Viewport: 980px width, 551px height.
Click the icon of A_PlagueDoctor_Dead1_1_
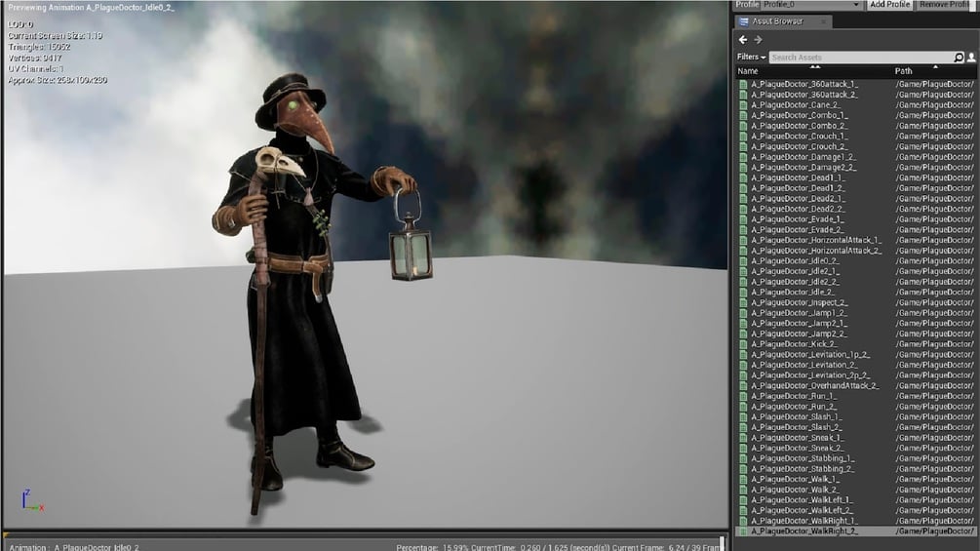[743, 178]
